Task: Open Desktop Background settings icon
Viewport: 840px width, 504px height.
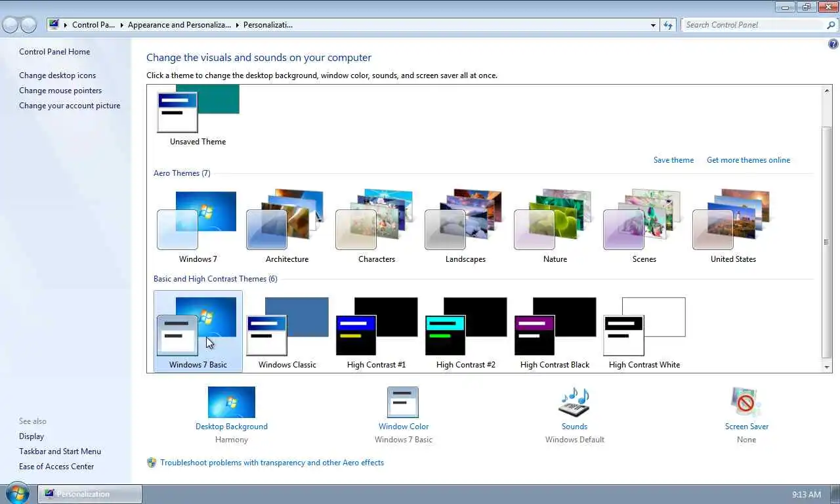Action: point(231,402)
